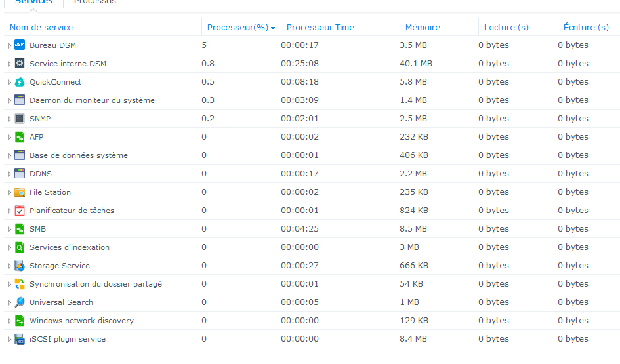
Task: Click the 8.4 MB memory cell
Action: click(x=413, y=339)
